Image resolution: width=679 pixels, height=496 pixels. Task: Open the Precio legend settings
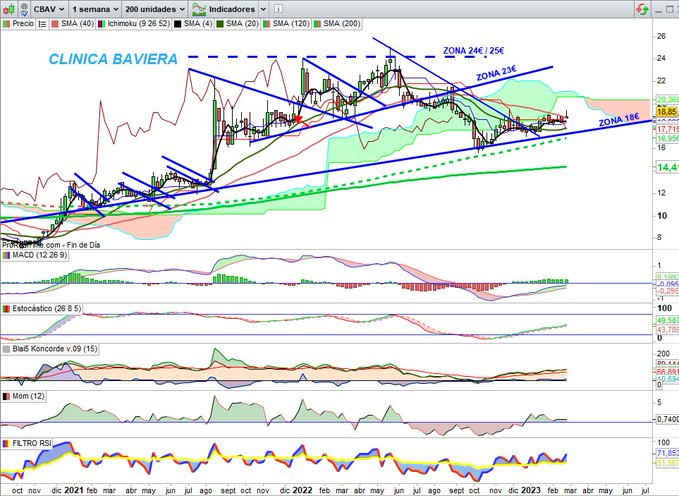pos(19,24)
